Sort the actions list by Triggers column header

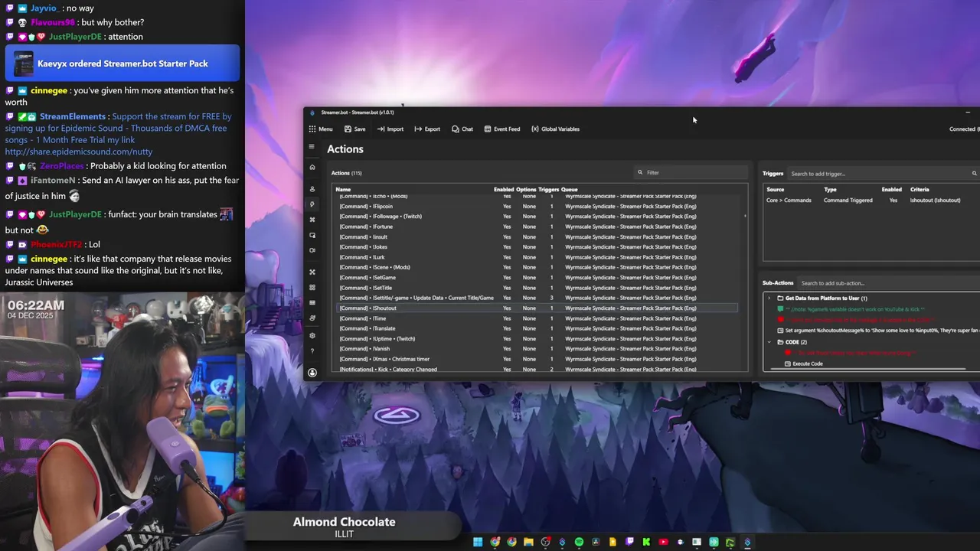pos(548,189)
